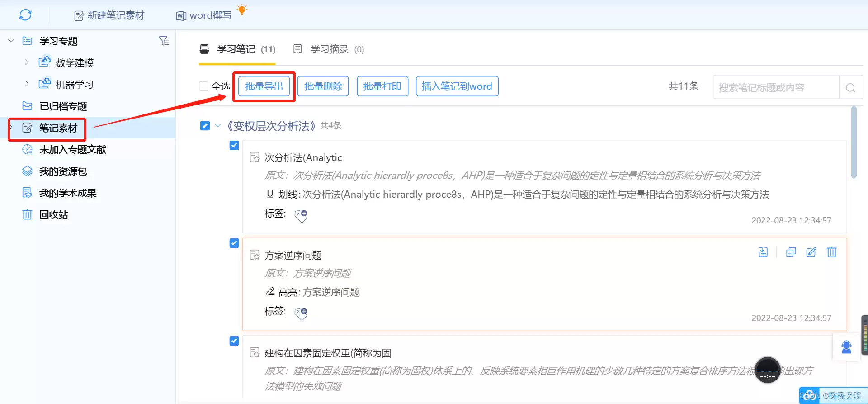The height and width of the screenshot is (404, 868).
Task: Click note icon beside 方案逆序问题
Action: (255, 255)
